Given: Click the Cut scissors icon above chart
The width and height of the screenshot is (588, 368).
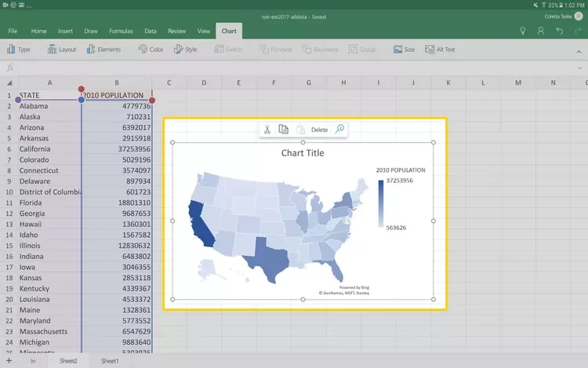Looking at the screenshot, I should 267,129.
